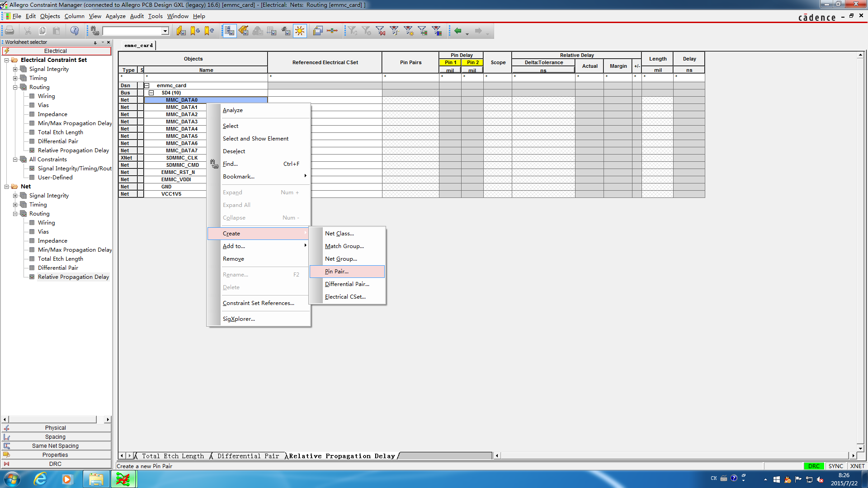Click the green back arrow toolbar icon
Screen dimensions: 868x488
pos(458,31)
